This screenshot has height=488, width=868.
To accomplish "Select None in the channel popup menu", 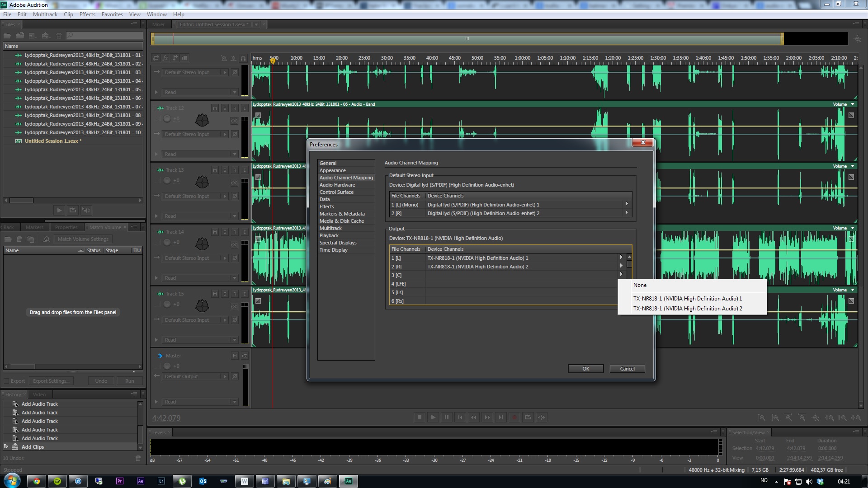I will tap(692, 285).
